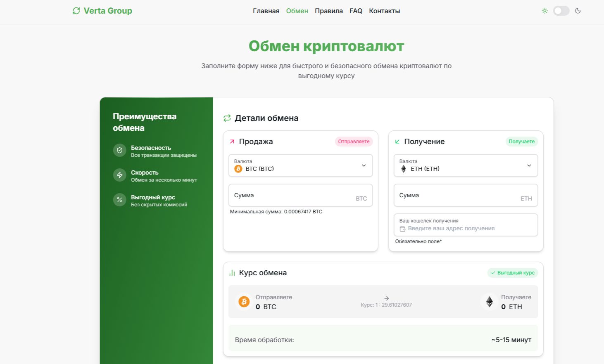Click the shield icon next to Безопасность

pos(120,151)
